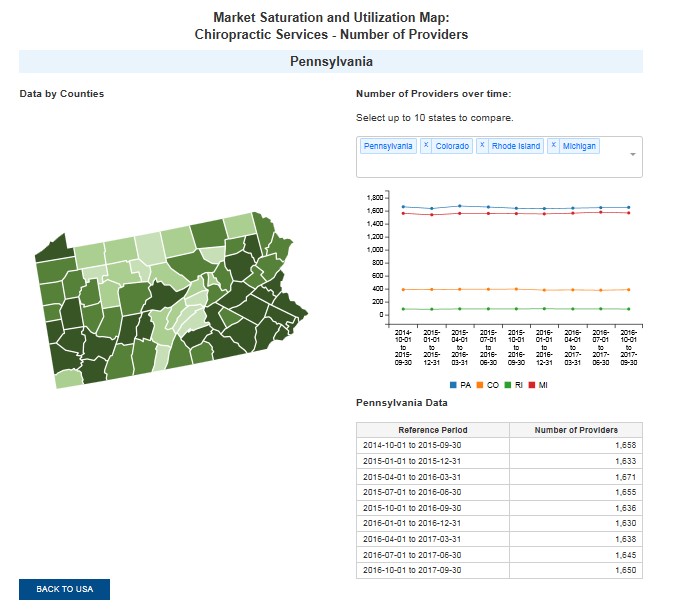The image size is (692, 613).
Task: Click the southwest corner light-green county
Action: pos(69,379)
